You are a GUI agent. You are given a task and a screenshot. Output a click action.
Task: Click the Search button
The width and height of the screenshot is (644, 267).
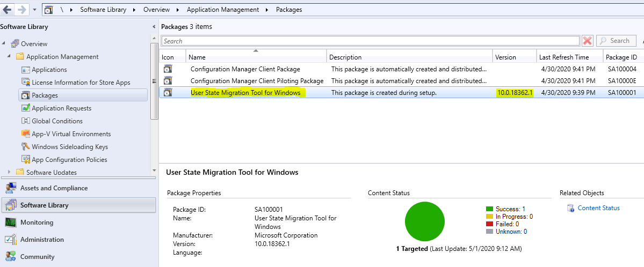(x=616, y=41)
